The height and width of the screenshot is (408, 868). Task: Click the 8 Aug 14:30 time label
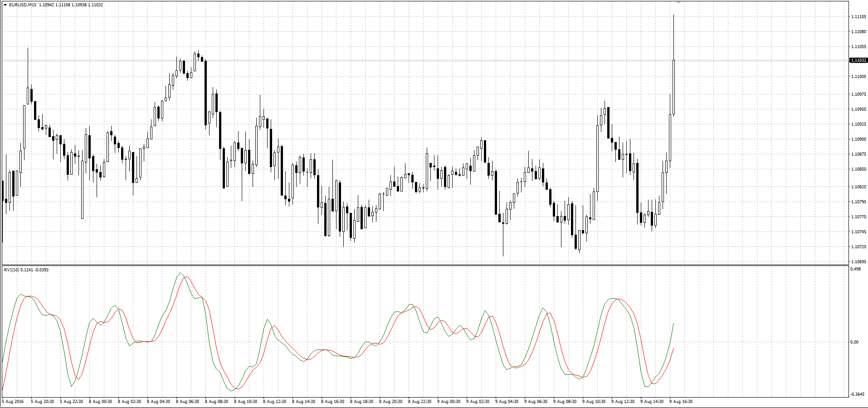pyautogui.click(x=304, y=402)
